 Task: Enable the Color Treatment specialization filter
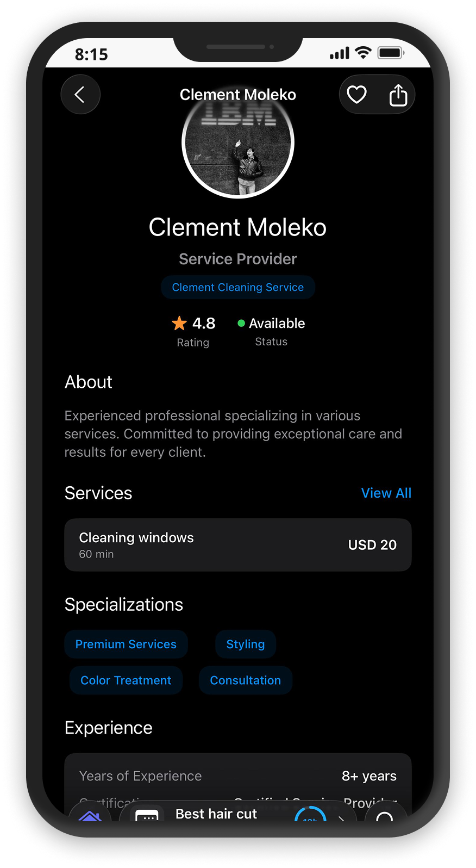pos(126,680)
